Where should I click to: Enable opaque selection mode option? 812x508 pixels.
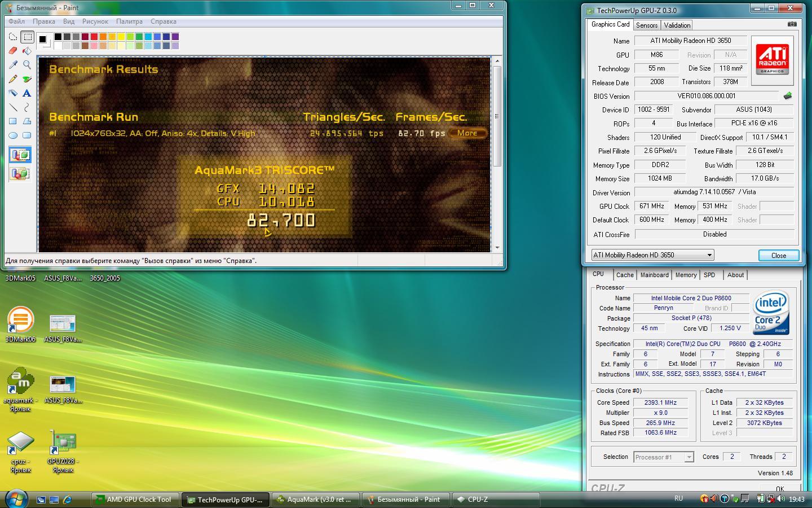click(20, 155)
